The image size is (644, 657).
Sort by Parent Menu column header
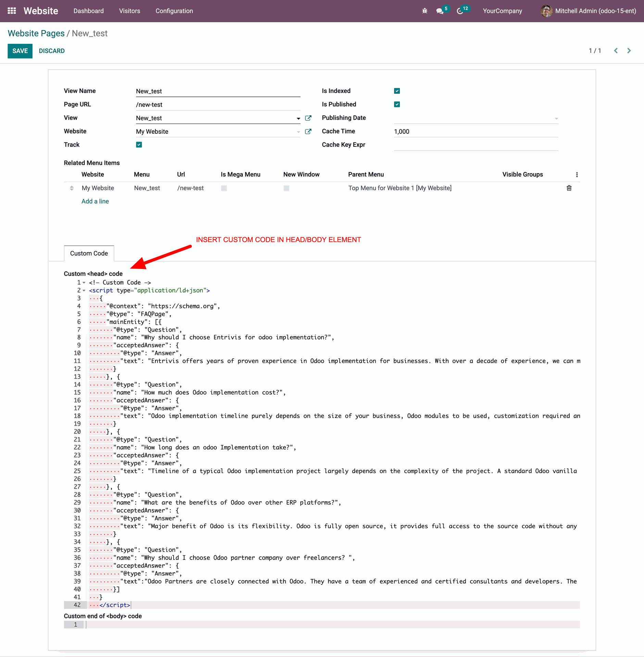[366, 175]
